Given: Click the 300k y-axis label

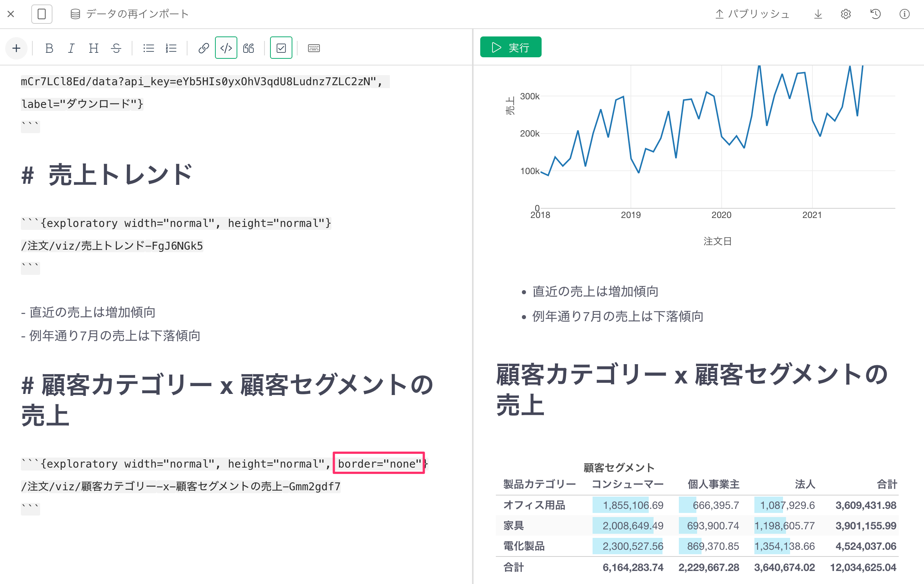Looking at the screenshot, I should click(x=530, y=96).
